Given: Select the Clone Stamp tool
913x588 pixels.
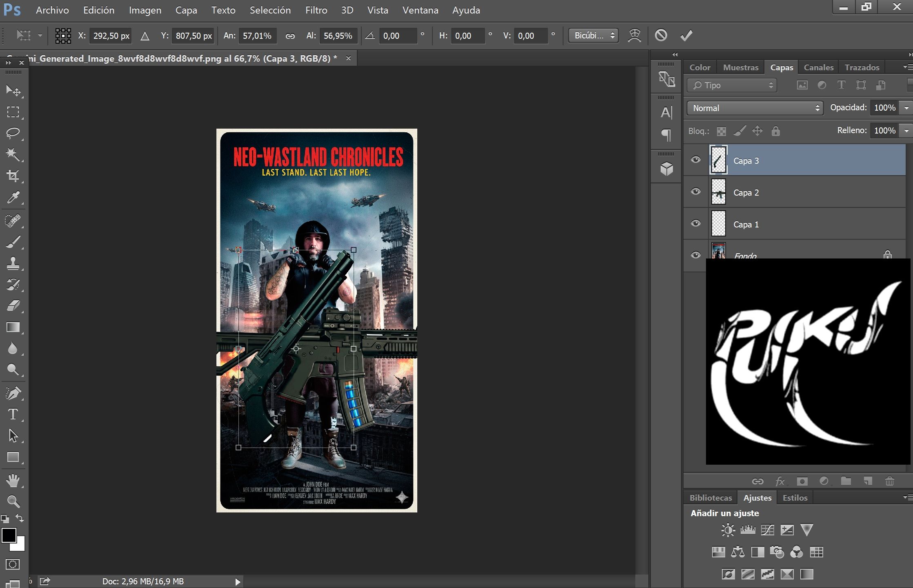Looking at the screenshot, I should [x=13, y=263].
